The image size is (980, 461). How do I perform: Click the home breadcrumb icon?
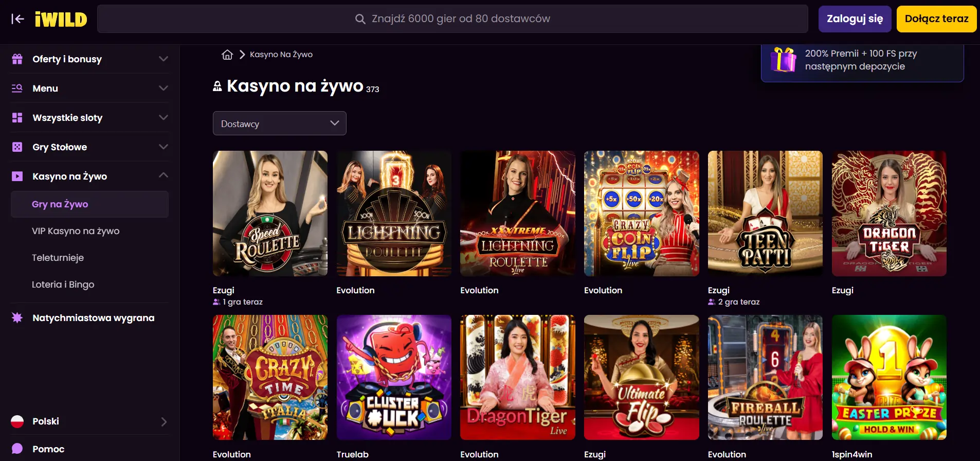click(227, 55)
